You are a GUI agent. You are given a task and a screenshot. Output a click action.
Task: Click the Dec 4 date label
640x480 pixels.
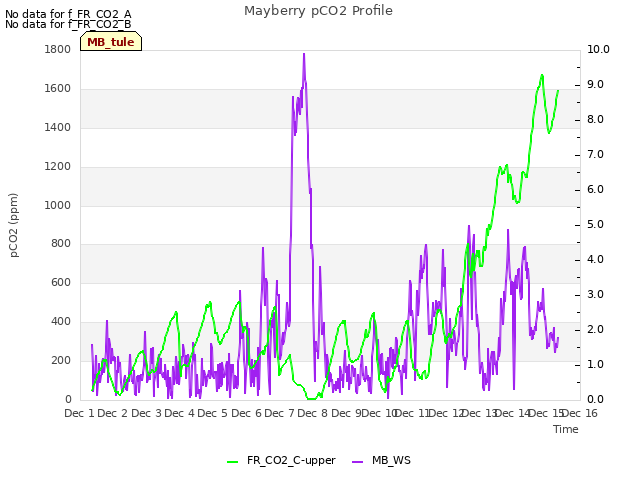point(179,413)
